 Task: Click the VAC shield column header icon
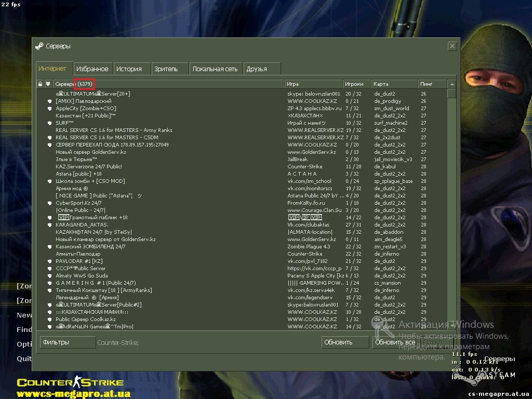pos(48,84)
